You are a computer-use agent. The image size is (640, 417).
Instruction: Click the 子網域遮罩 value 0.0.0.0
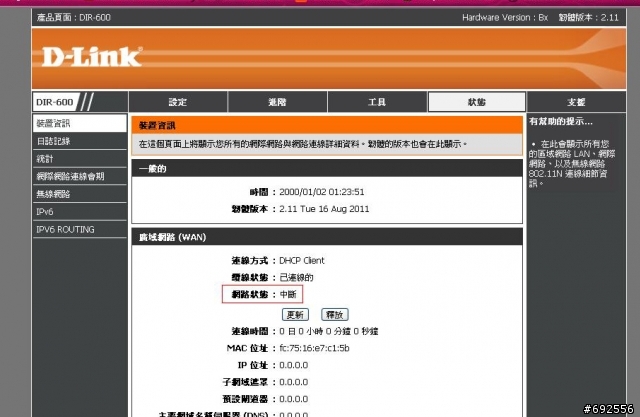(293, 382)
